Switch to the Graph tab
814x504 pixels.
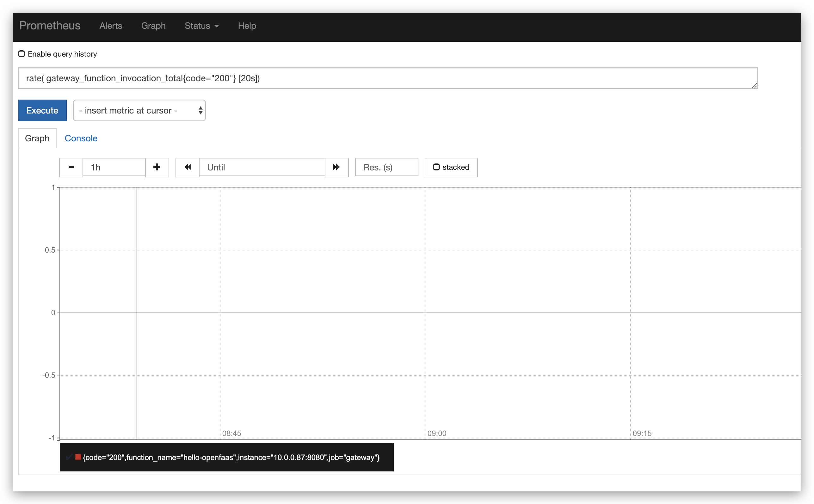(x=37, y=138)
